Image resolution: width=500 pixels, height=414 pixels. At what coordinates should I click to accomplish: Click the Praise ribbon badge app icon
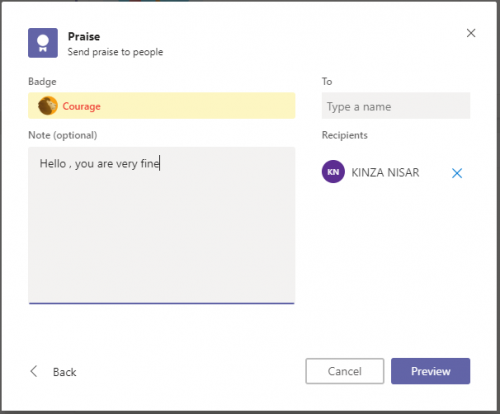[x=43, y=43]
